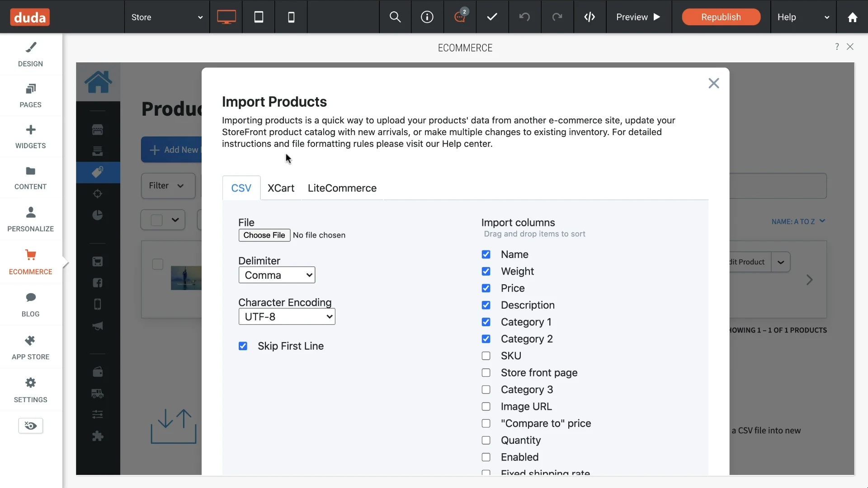Click Preview button
Image resolution: width=868 pixels, height=488 pixels.
pos(638,17)
